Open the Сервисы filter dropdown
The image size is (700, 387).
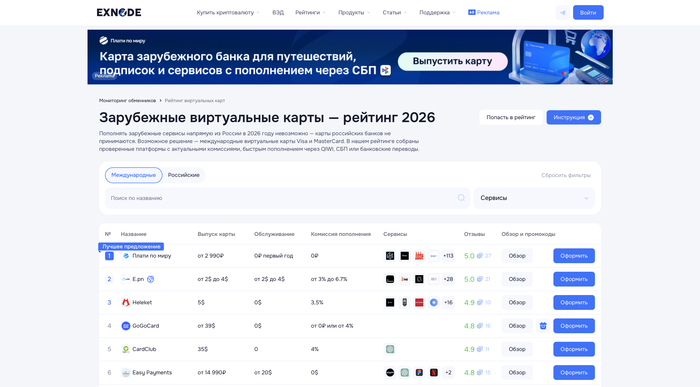534,198
